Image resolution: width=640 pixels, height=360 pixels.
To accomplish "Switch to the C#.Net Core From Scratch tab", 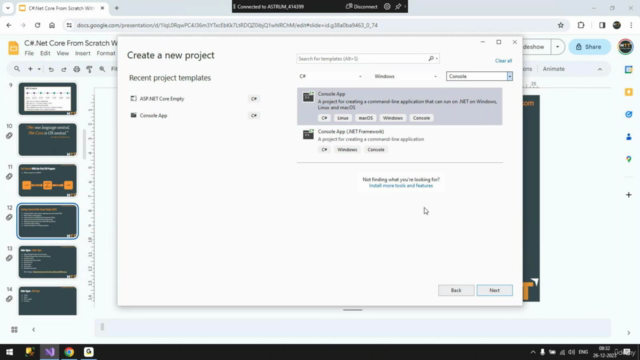I will click(x=61, y=8).
